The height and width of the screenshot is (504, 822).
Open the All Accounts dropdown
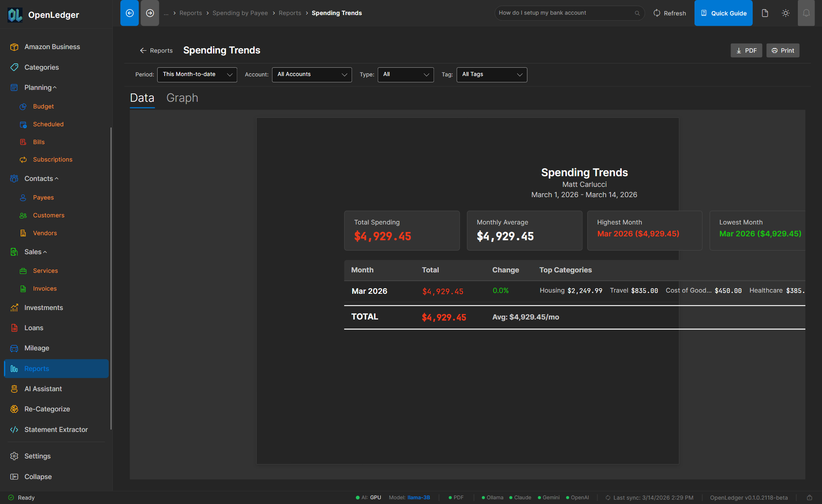coord(312,74)
